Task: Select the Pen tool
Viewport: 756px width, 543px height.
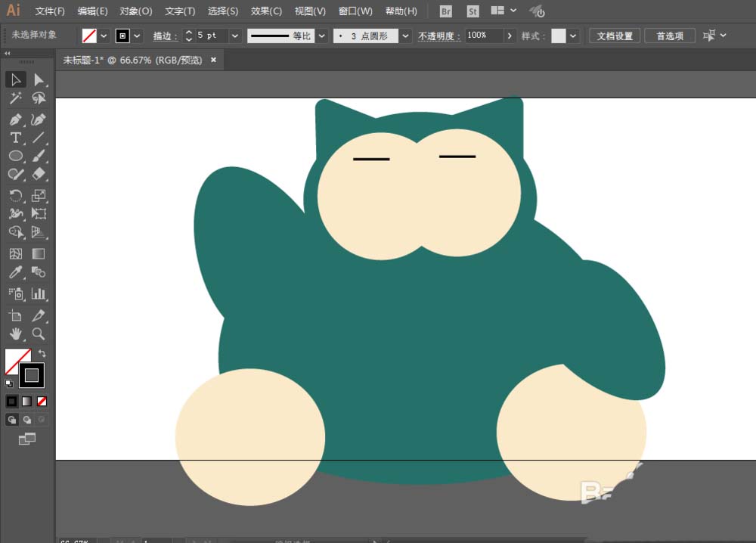Action: point(15,119)
